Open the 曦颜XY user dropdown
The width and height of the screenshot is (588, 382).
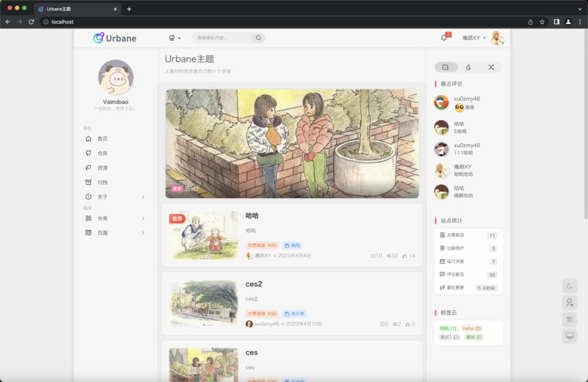[474, 38]
